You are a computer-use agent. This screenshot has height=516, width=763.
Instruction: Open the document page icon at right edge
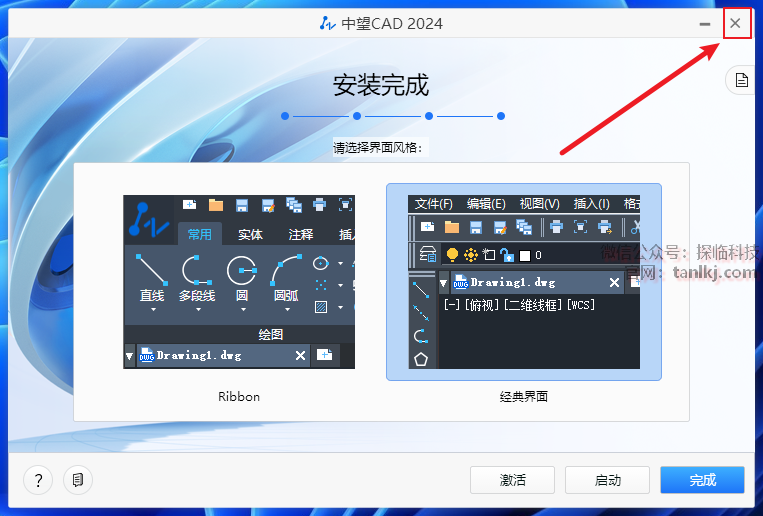741,80
